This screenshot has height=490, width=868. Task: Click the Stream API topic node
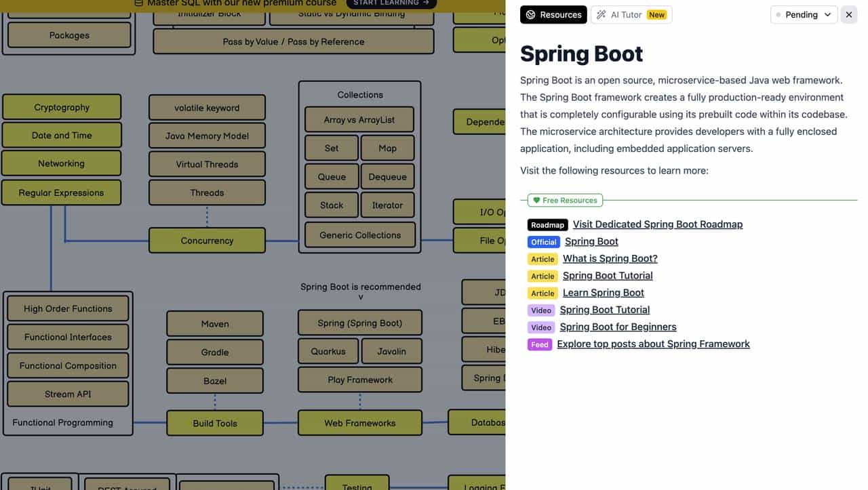68,394
